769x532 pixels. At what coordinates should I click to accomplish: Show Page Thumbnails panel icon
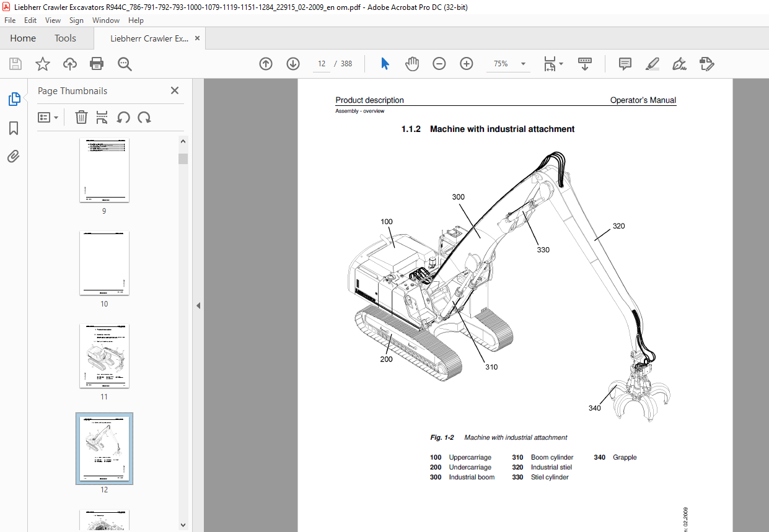click(x=14, y=99)
